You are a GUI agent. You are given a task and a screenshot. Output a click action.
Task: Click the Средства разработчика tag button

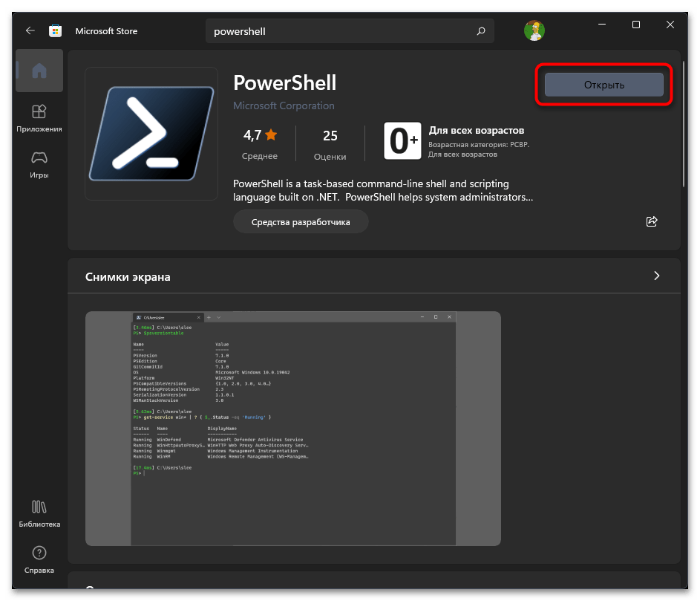tap(301, 221)
